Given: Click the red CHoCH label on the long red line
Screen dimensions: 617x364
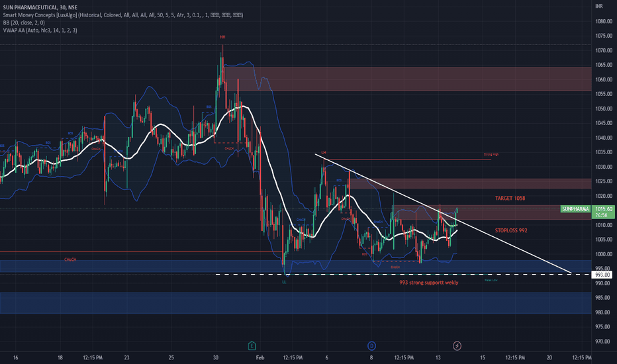Looking at the screenshot, I should (x=70, y=259).
